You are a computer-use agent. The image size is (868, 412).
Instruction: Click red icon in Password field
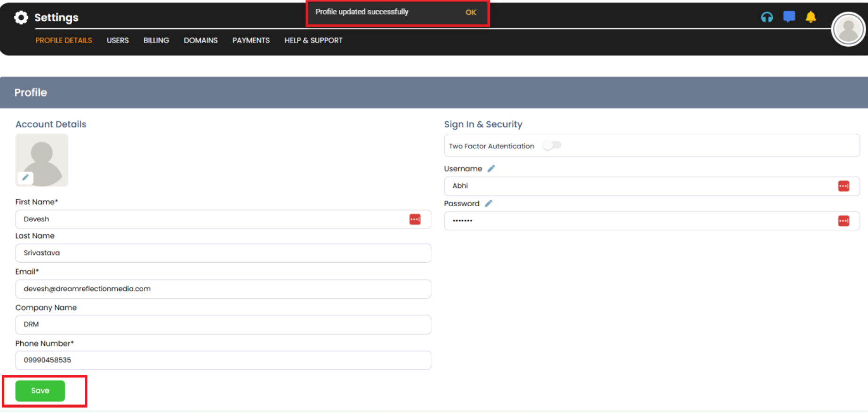pyautogui.click(x=843, y=221)
